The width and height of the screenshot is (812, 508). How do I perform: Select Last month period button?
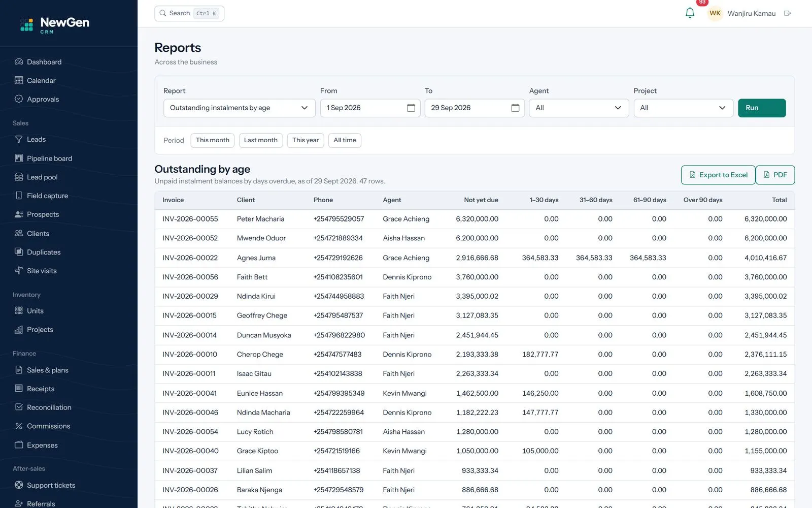pos(261,140)
